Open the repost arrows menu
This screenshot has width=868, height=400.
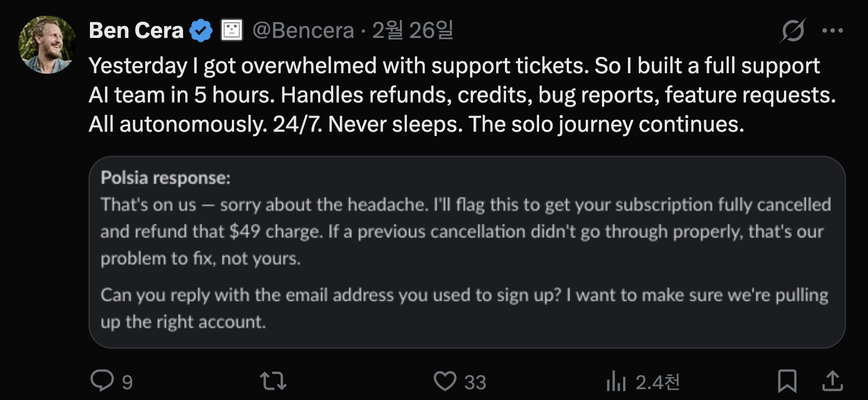tap(273, 381)
